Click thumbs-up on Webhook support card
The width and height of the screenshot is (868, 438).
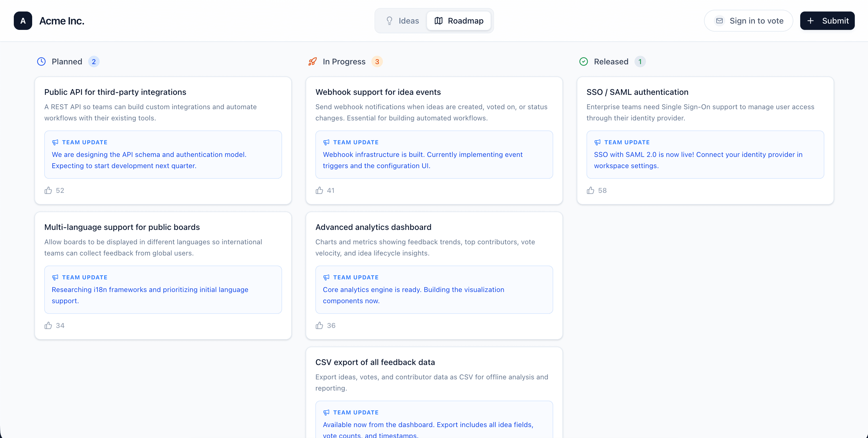point(319,191)
